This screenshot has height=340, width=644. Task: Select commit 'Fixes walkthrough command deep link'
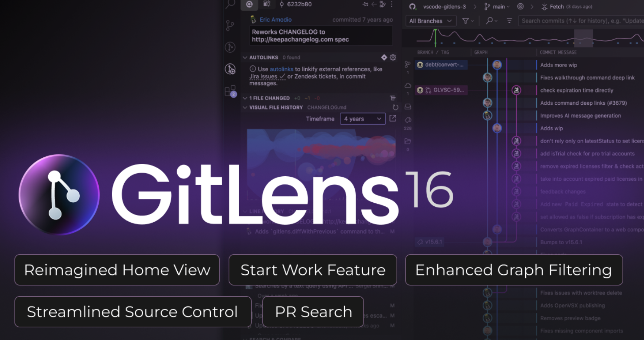(587, 78)
